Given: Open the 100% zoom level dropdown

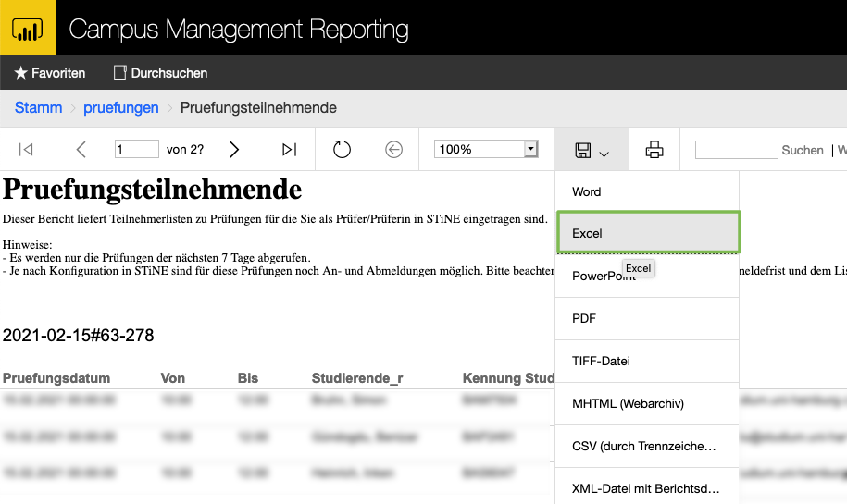Looking at the screenshot, I should tap(530, 149).
